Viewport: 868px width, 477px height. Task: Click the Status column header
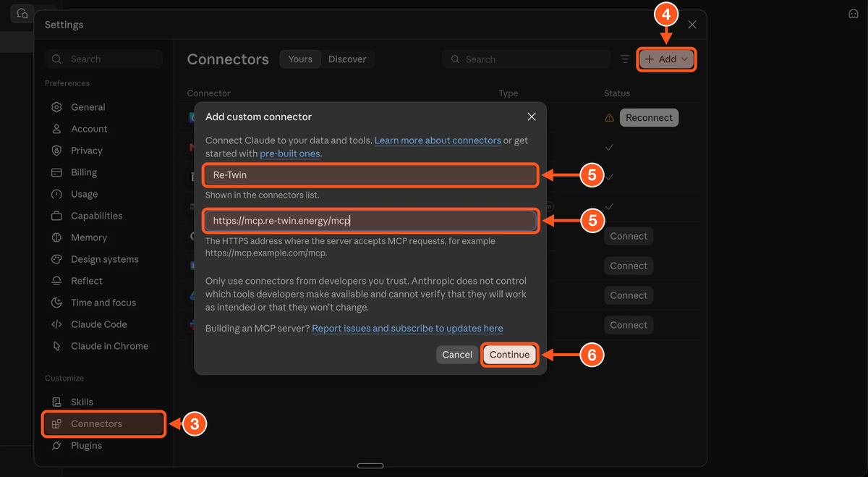(x=617, y=93)
